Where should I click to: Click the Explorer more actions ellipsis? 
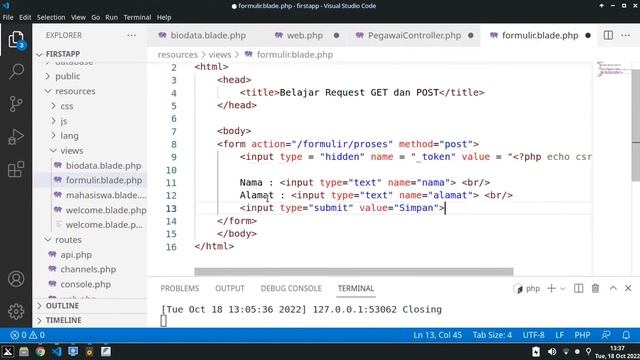point(131,36)
